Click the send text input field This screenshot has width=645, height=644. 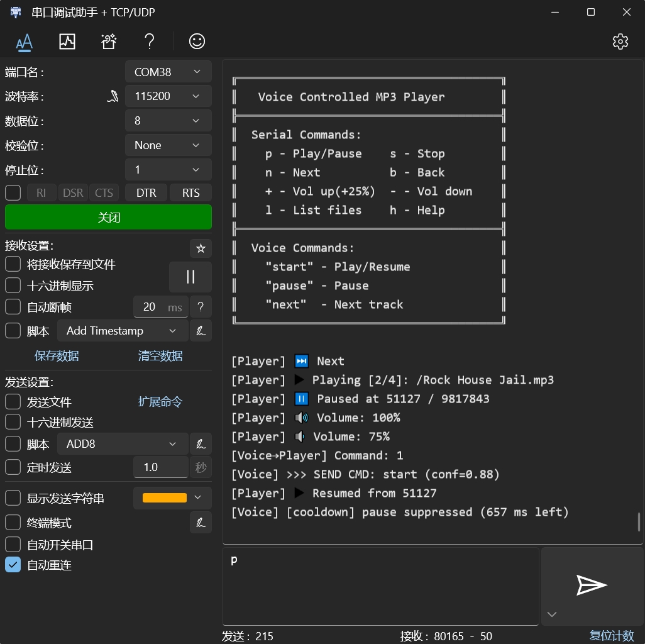click(x=380, y=585)
